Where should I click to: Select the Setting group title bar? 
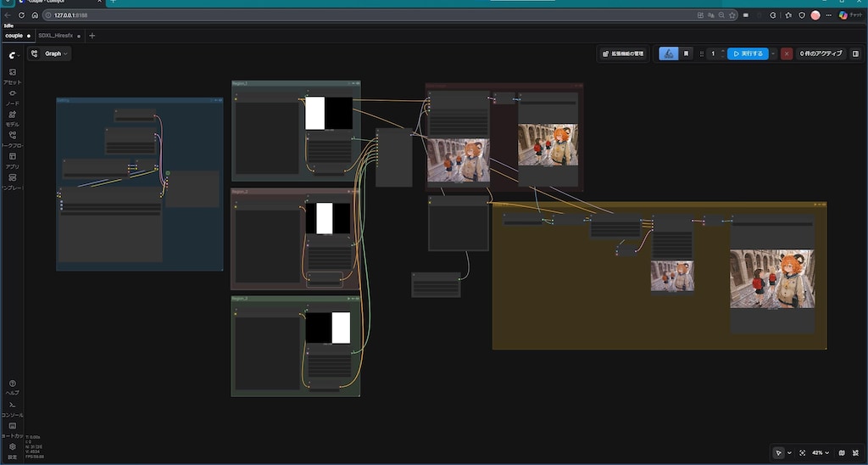coord(140,100)
